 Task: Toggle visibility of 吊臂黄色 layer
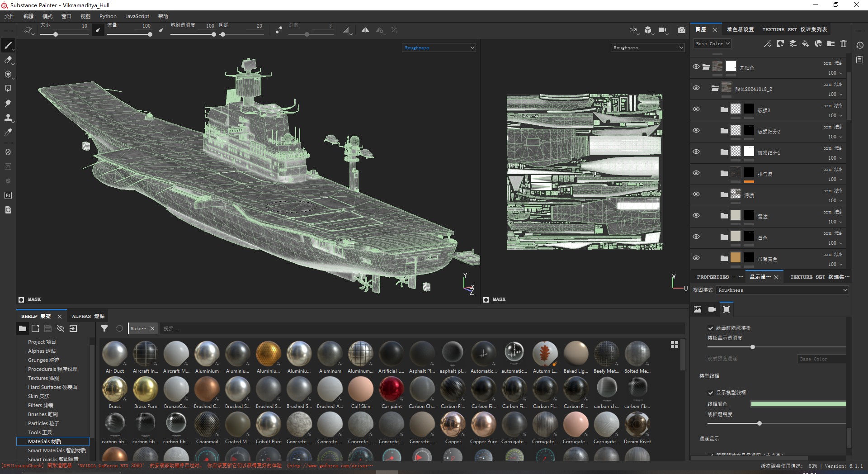696,258
